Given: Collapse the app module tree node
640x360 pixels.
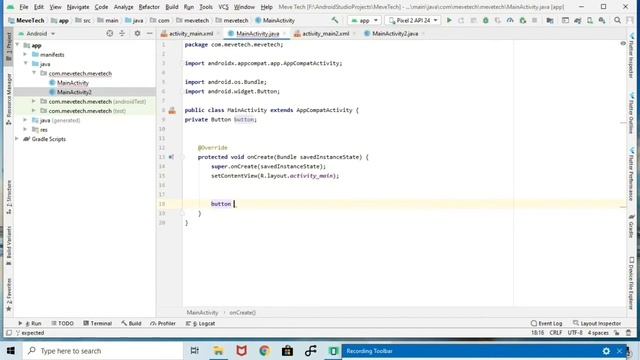Looking at the screenshot, I should [18, 45].
